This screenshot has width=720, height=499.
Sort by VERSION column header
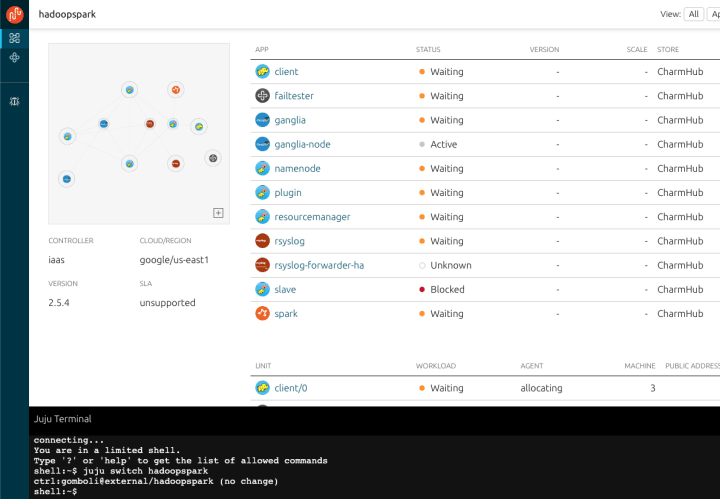[x=544, y=50]
